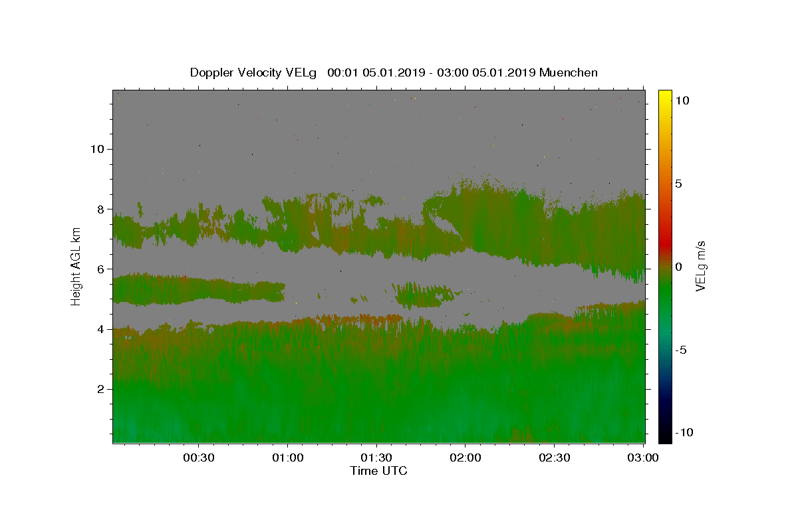Click the plot title starting 'Doppler Velocity VELg'
798x532 pixels.
click(x=394, y=72)
